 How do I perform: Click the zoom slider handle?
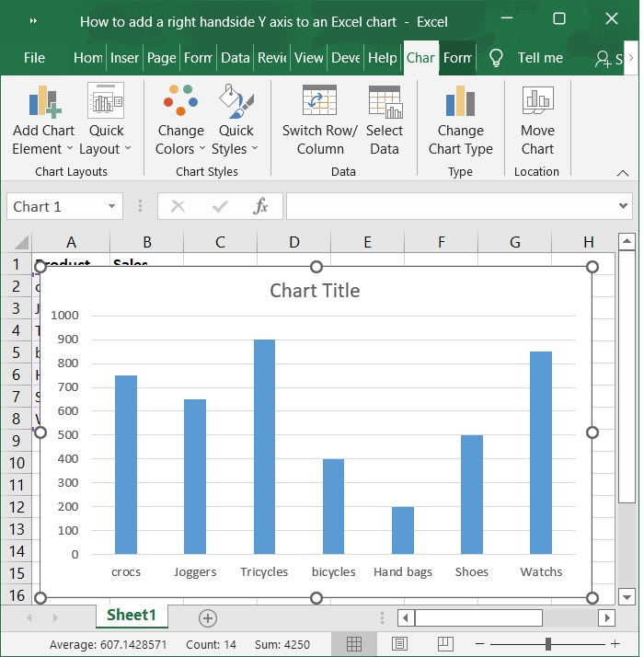pos(548,643)
